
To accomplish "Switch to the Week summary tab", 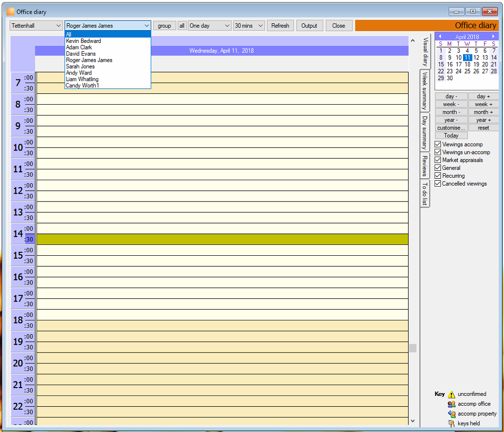I will [x=425, y=91].
